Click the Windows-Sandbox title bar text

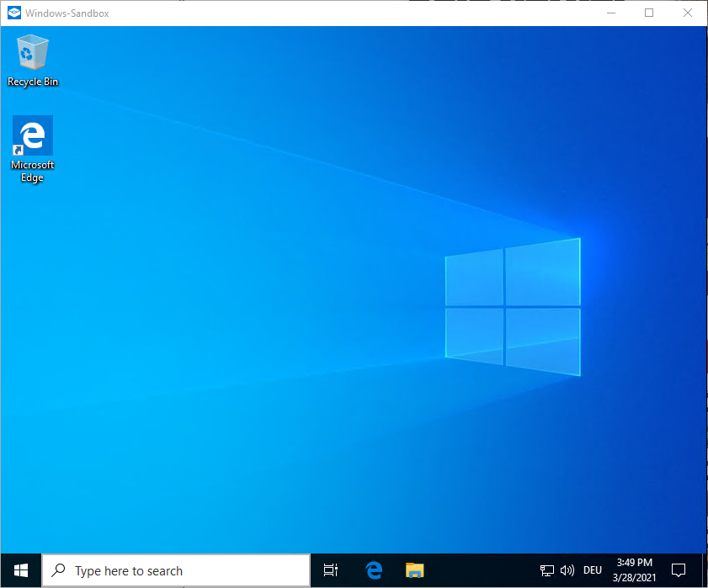click(67, 13)
